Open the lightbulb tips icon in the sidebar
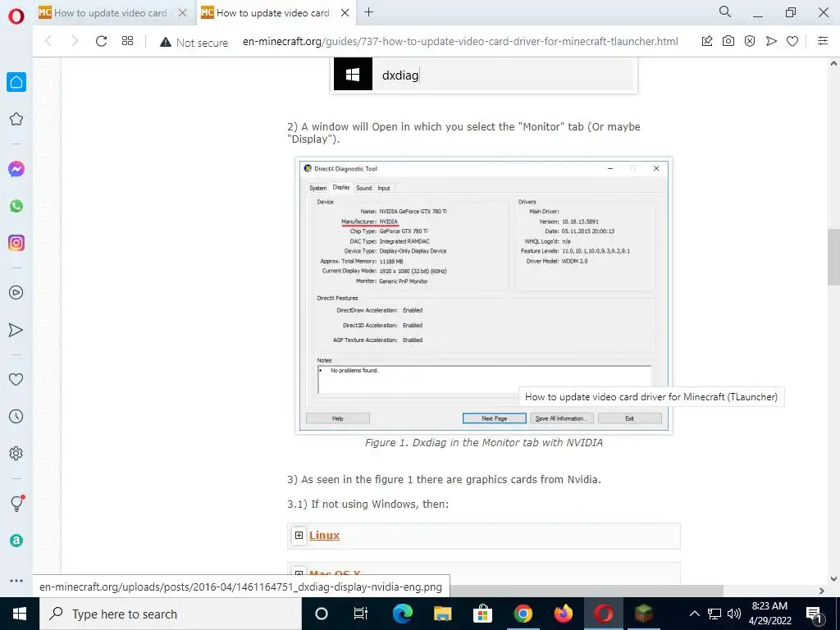Screen dimensions: 840x630 (x=16, y=503)
